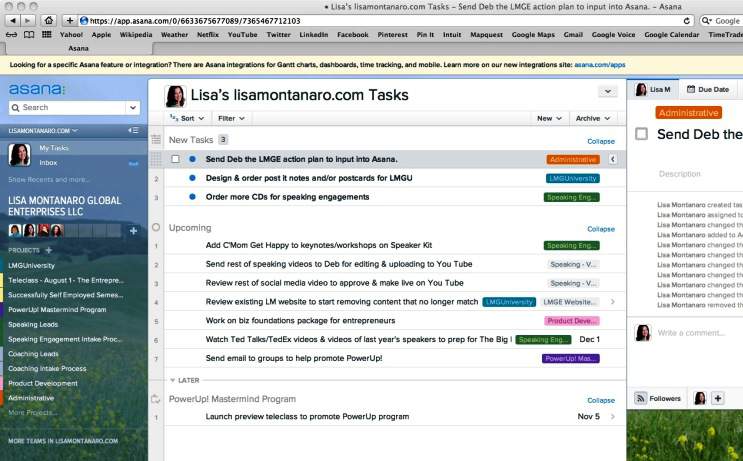743x461 pixels.
Task: Select the Asana browser tab
Action: click(x=78, y=48)
